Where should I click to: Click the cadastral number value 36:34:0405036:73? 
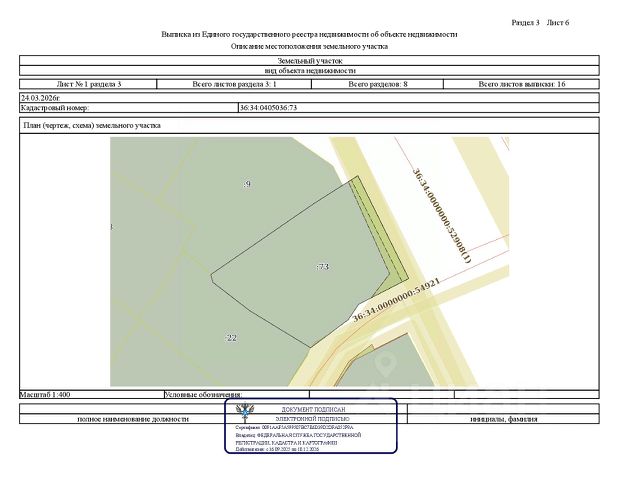pos(268,107)
